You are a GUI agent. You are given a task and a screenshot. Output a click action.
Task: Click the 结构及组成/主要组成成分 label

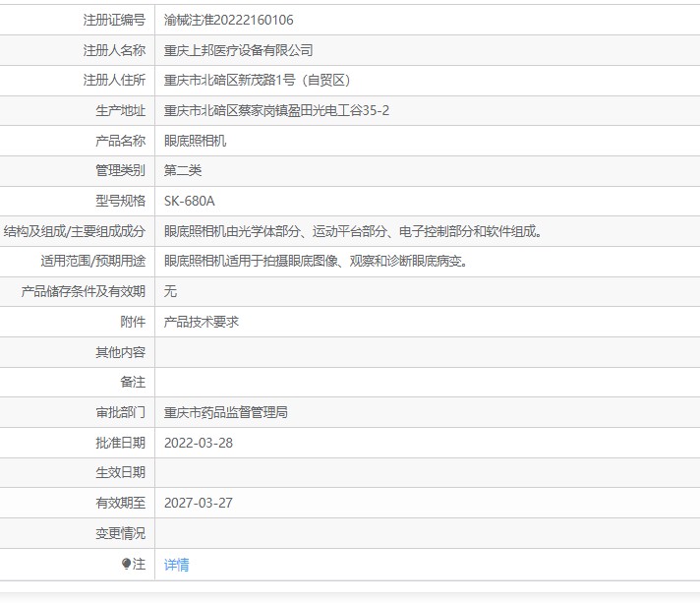(75, 231)
